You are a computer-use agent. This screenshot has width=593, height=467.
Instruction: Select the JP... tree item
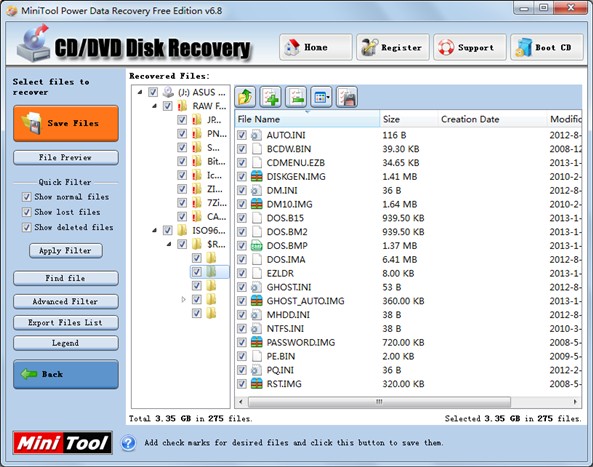click(214, 120)
